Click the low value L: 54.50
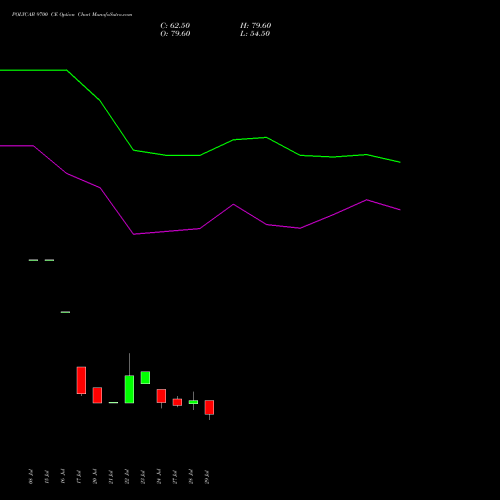The height and width of the screenshot is (500, 500). (x=255, y=34)
